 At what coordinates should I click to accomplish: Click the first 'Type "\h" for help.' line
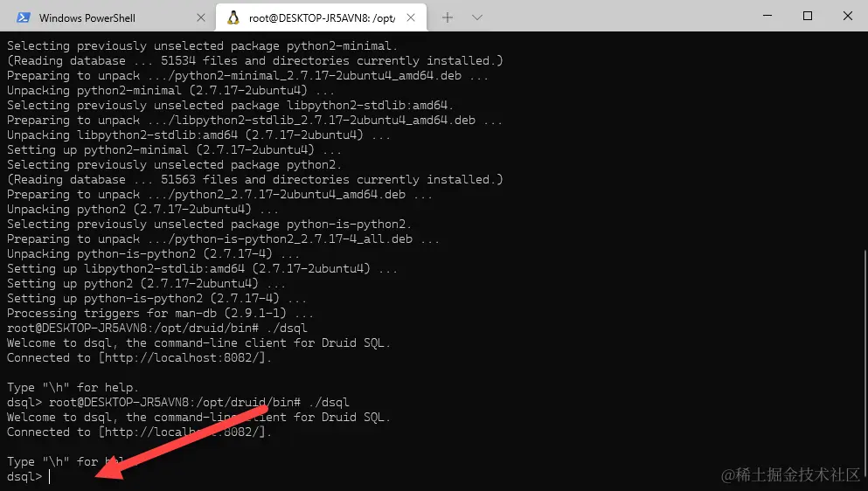click(73, 388)
